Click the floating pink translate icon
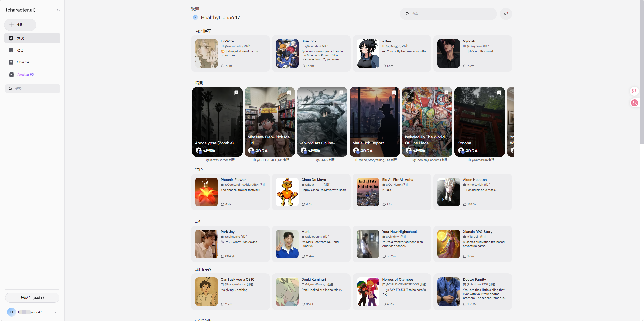Image resolution: width=644 pixels, height=321 pixels. tap(634, 103)
